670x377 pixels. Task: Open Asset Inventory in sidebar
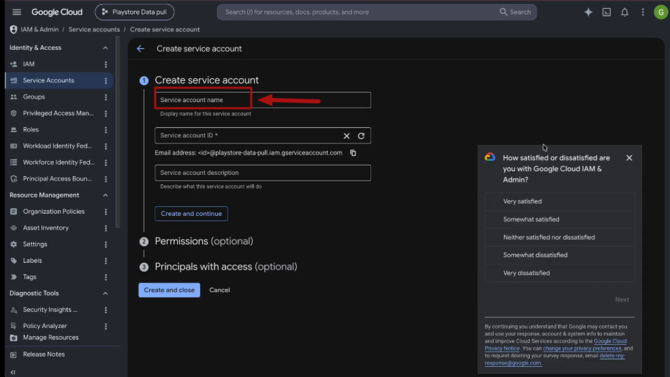tap(46, 228)
